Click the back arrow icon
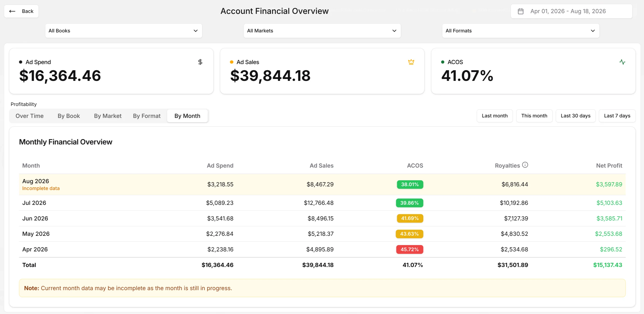Viewport: 644px width, 314px height. pyautogui.click(x=12, y=11)
